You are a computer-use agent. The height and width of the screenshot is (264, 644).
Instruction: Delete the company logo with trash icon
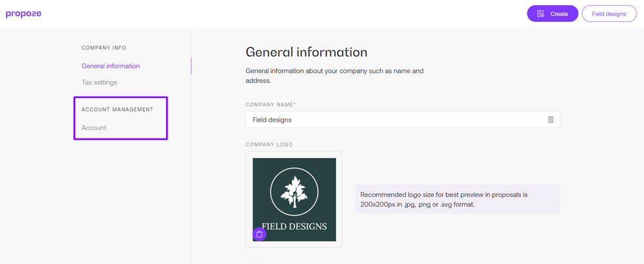coord(259,234)
